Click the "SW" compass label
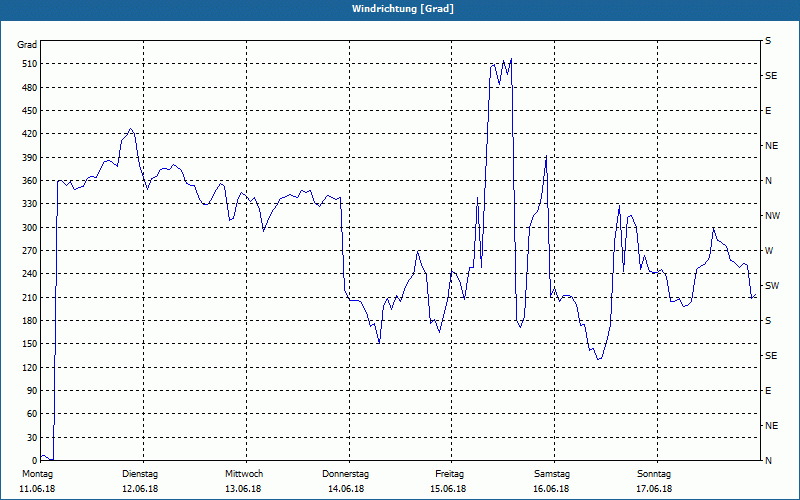Image resolution: width=800 pixels, height=500 pixels. [x=772, y=286]
